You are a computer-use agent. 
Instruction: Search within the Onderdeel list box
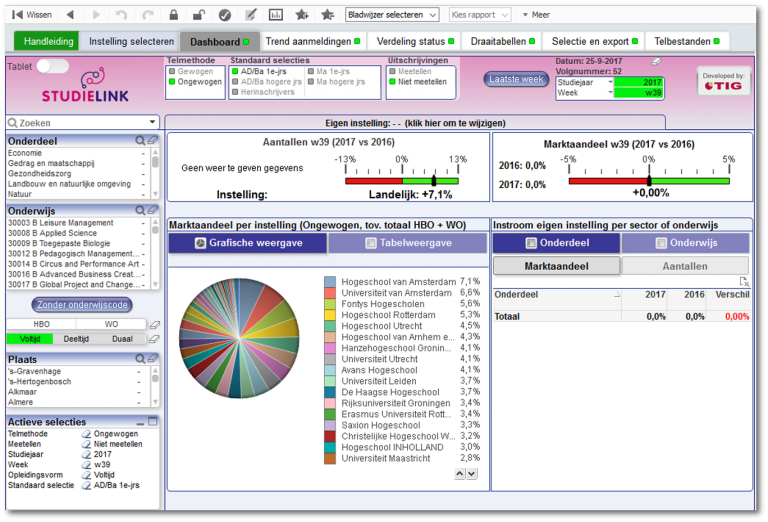pos(140,141)
